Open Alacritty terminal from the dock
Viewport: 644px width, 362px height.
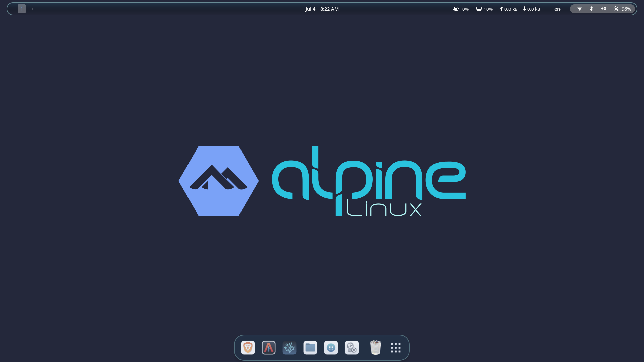(269, 348)
